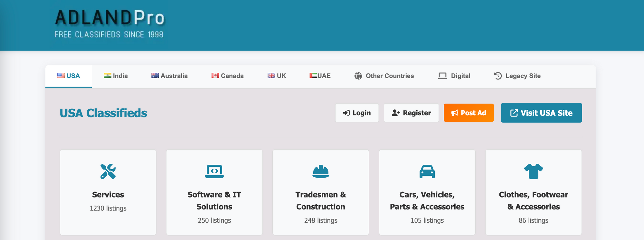Select the UAE tab

[320, 76]
